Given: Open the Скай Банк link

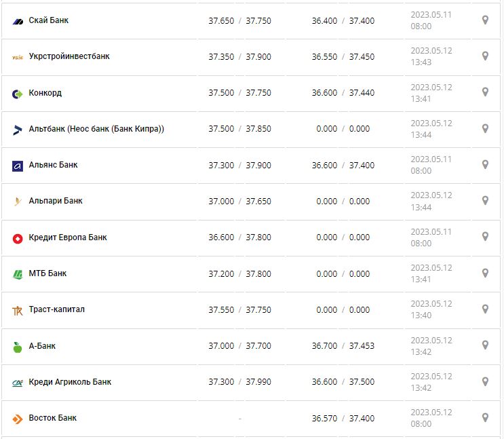Looking at the screenshot, I should pos(48,20).
